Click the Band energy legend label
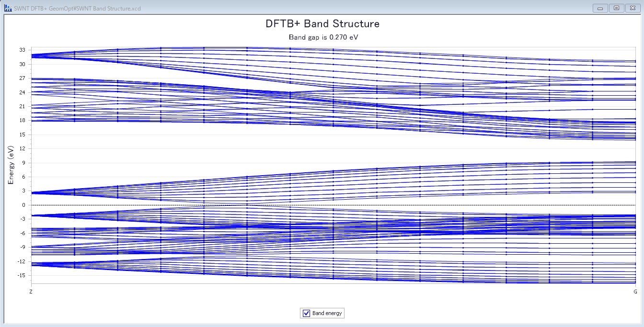Screen dimensions: 644x327 tap(327, 313)
